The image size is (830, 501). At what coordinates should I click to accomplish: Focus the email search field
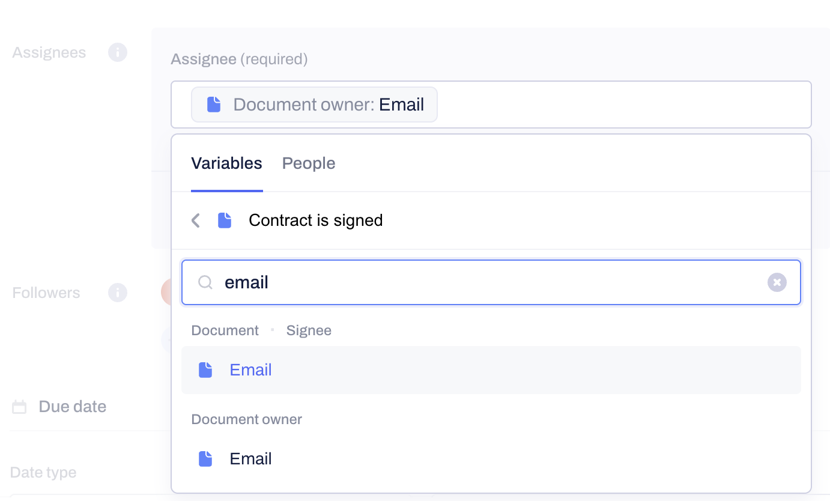[491, 282]
